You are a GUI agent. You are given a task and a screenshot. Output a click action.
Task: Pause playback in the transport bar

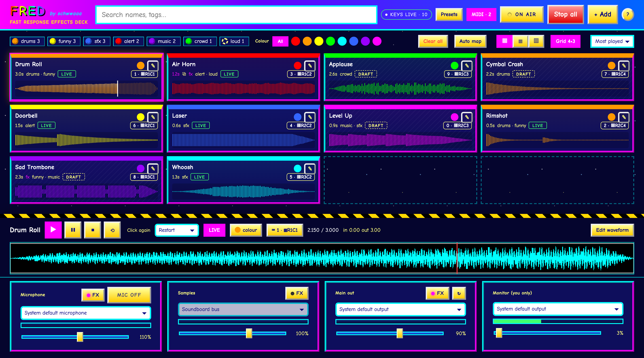click(x=73, y=230)
